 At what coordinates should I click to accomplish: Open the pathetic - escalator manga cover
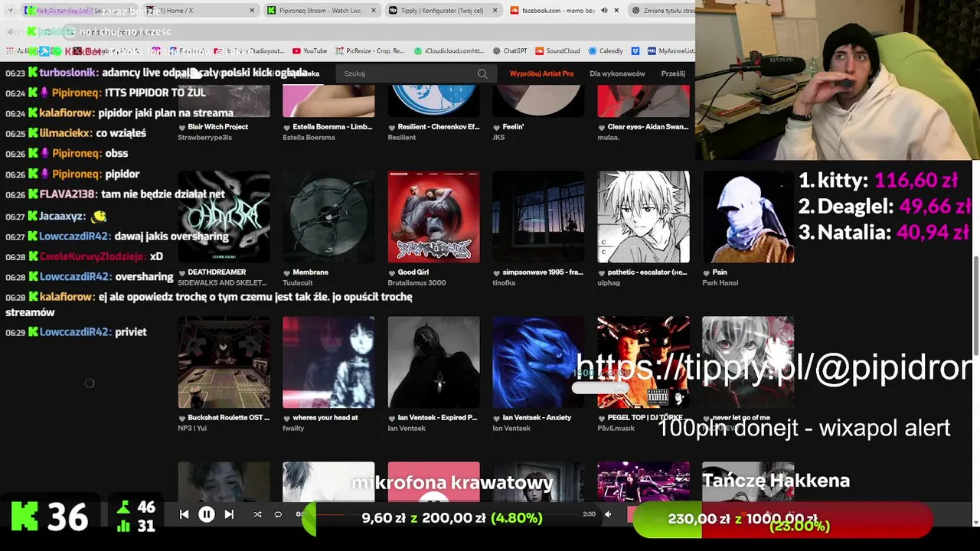click(x=643, y=217)
